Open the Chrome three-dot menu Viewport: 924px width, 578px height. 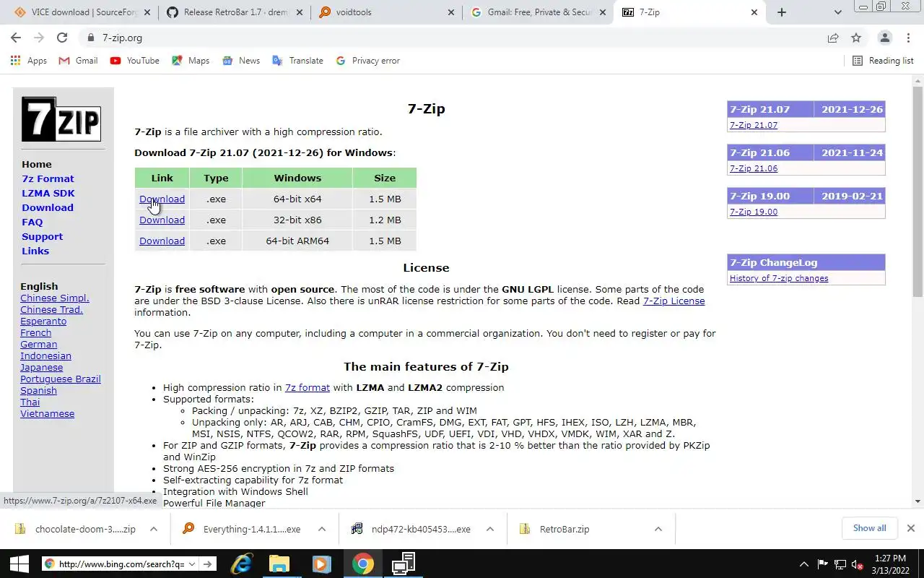tap(907, 38)
